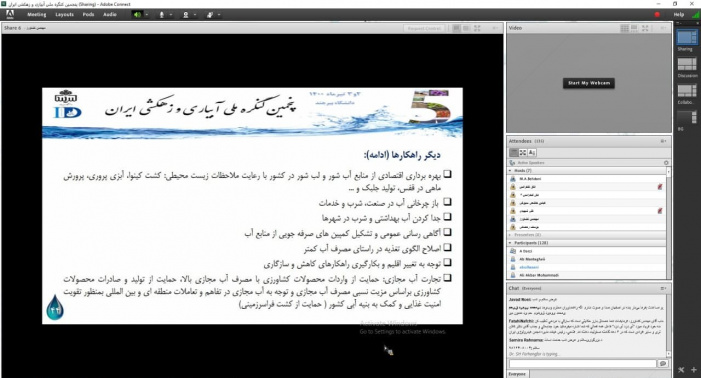Select the Attendees list view icon
Image resolution: width=701 pixels, height=378 pixels.
[514, 153]
